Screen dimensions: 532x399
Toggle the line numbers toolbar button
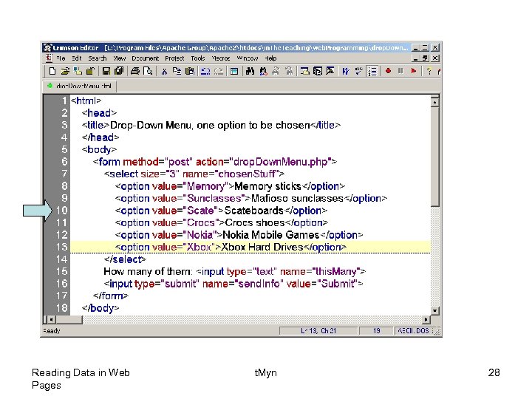click(x=372, y=71)
